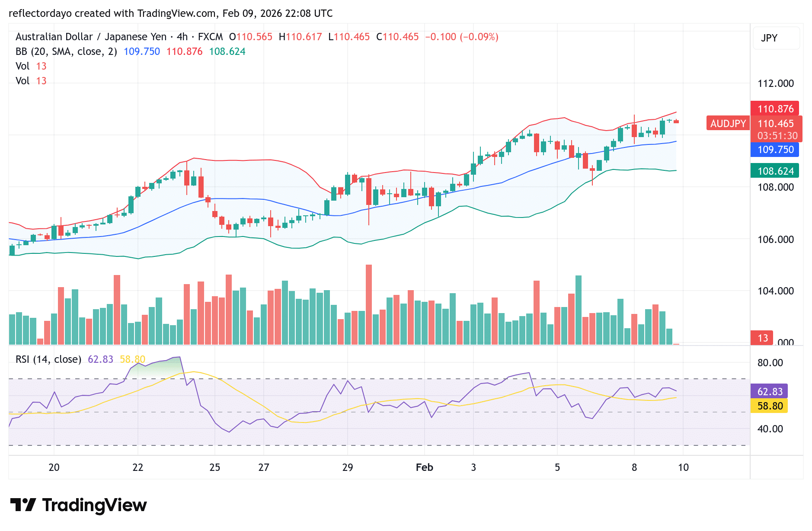Select the red upper band label 110.876
The width and height of the screenshot is (812, 531).
click(775, 109)
